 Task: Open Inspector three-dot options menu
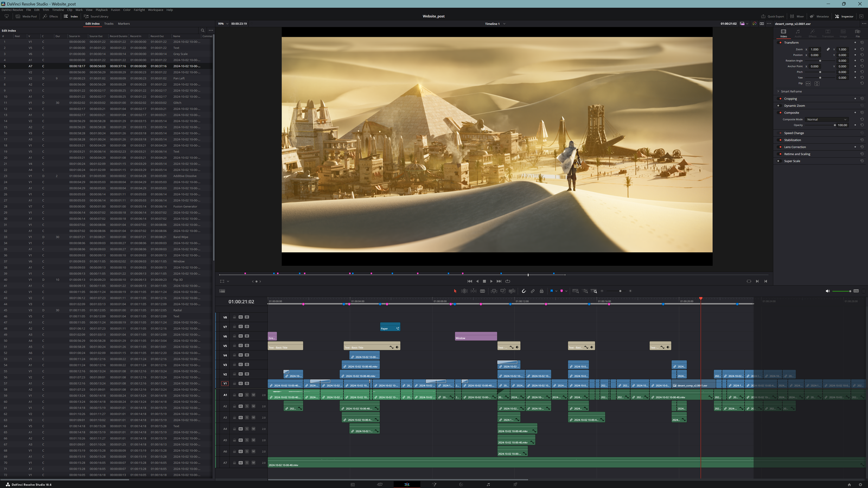coord(863,23)
